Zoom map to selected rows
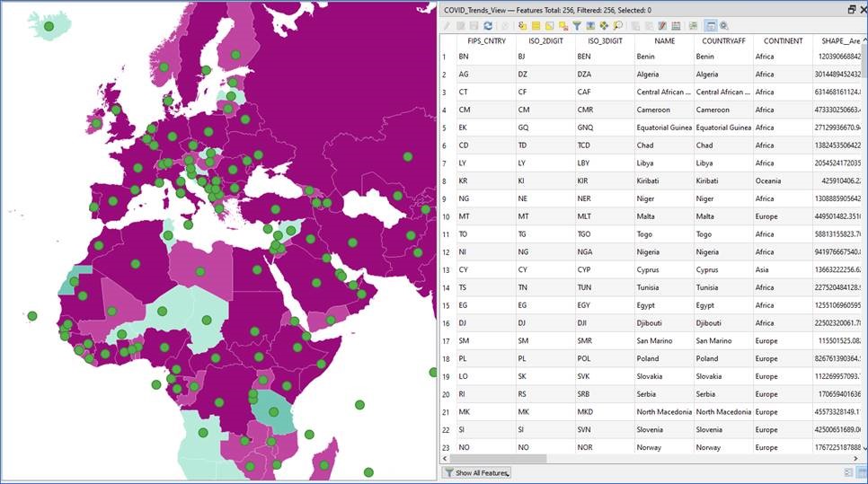The width and height of the screenshot is (868, 484). [x=618, y=25]
